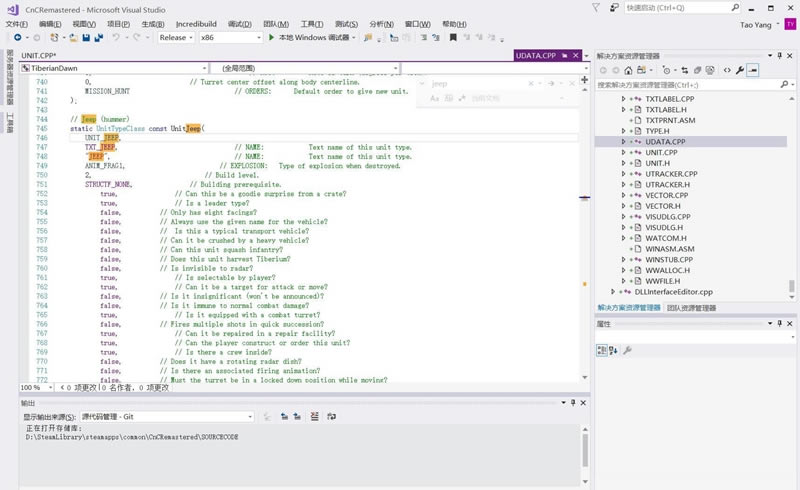Click the redo arrow icon
The width and height of the screenshot is (800, 490).
pyautogui.click(x=137, y=37)
